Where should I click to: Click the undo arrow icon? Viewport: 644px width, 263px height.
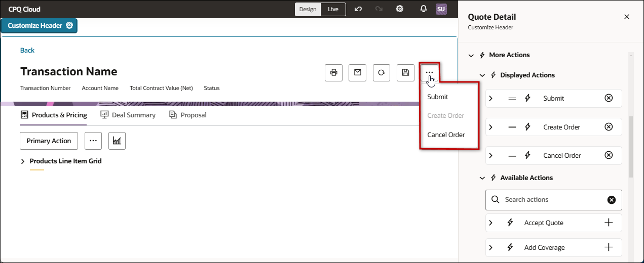(358, 9)
